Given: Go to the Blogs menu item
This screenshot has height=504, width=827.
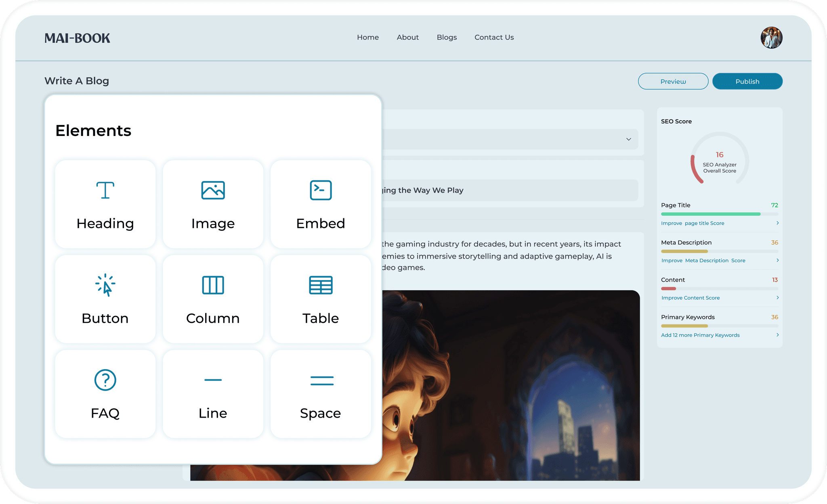Looking at the screenshot, I should point(447,37).
